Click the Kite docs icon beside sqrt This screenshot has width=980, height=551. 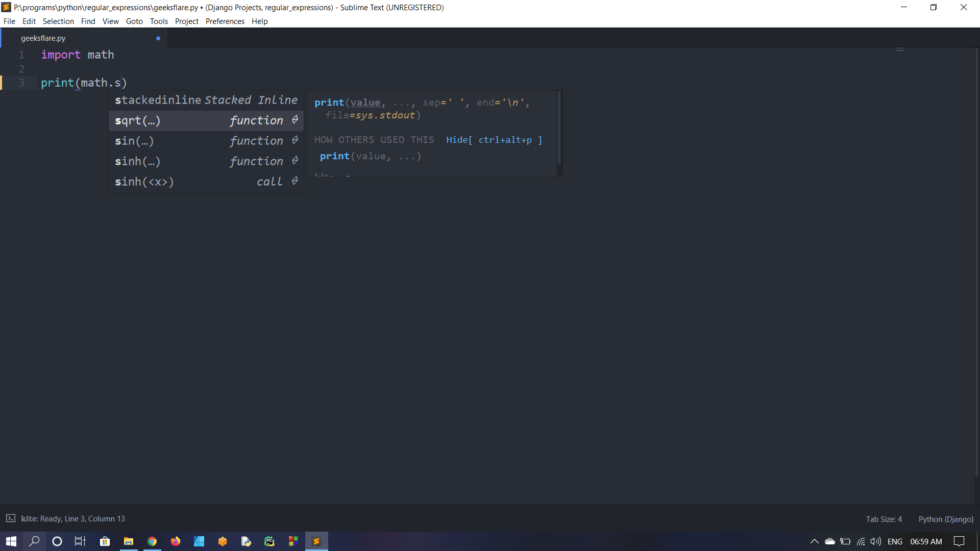(x=295, y=120)
